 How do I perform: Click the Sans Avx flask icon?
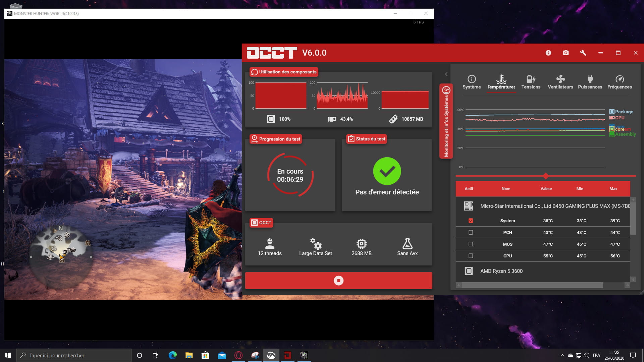tap(407, 243)
